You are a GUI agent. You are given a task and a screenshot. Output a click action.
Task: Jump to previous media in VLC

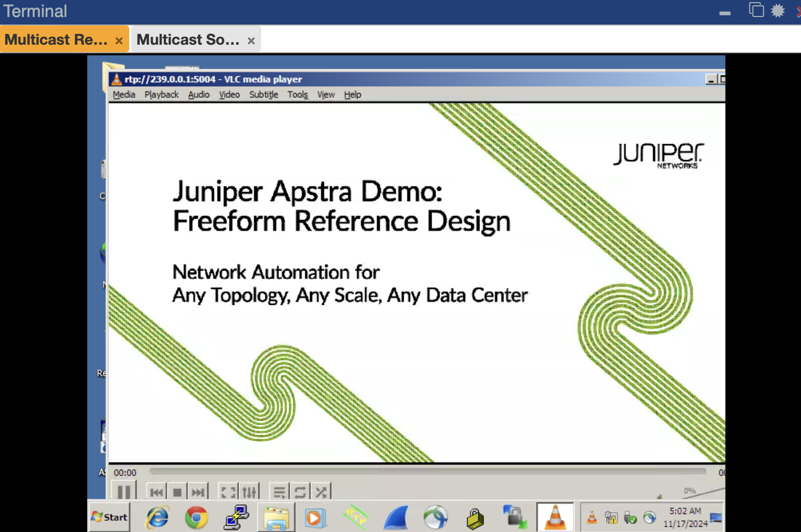tap(156, 491)
